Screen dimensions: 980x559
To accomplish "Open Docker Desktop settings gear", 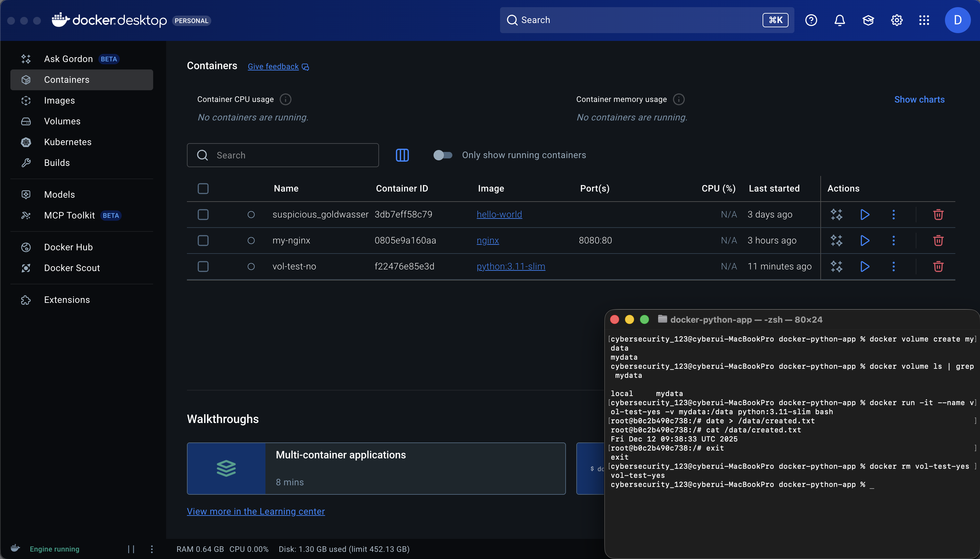I will (x=896, y=20).
